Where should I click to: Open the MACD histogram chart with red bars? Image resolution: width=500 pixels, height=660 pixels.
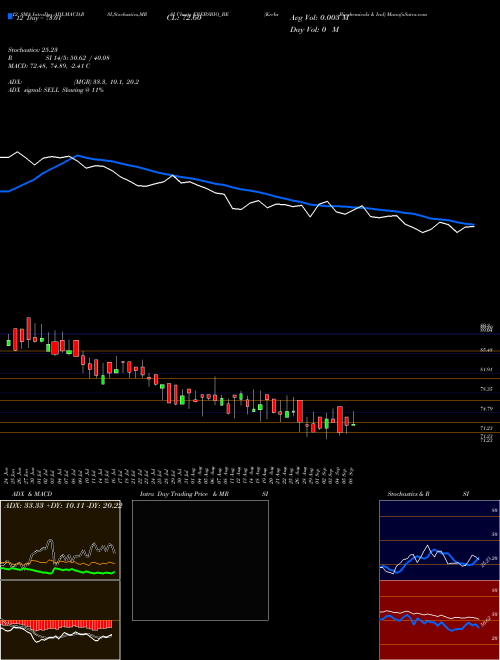click(60, 620)
